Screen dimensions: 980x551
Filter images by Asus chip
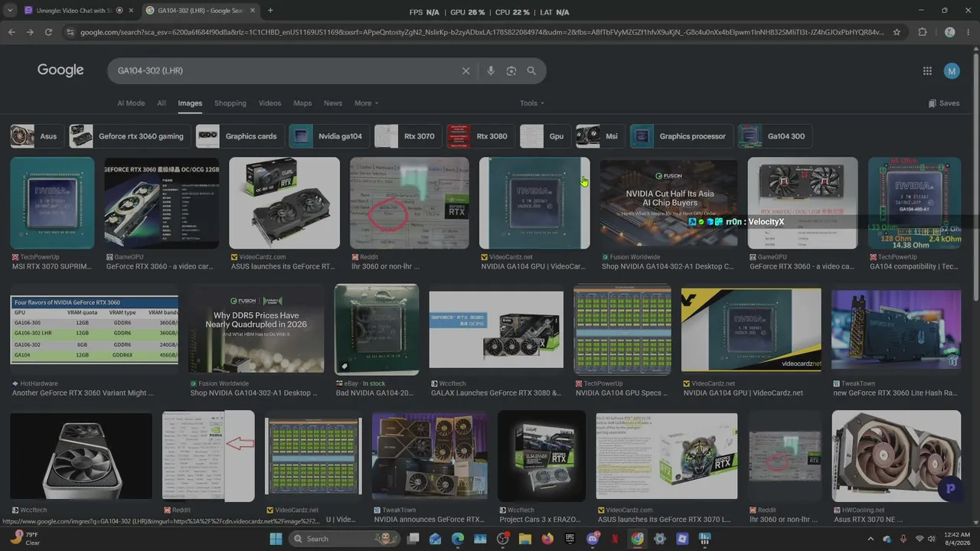tap(36, 136)
